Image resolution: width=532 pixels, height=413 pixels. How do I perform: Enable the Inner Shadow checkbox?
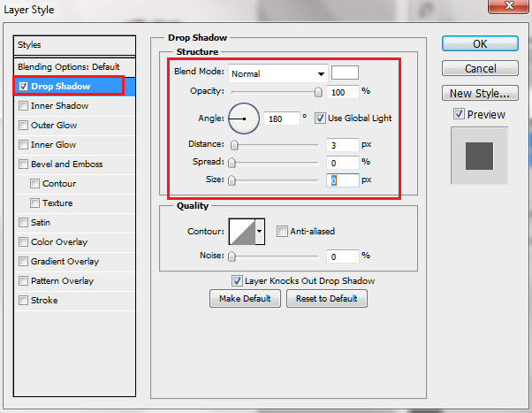click(23, 105)
